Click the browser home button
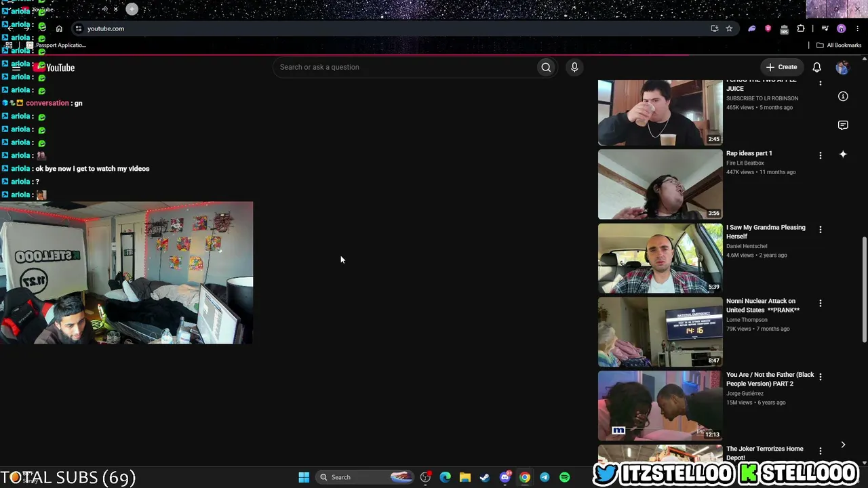Screen dimensions: 868x488 point(59,28)
